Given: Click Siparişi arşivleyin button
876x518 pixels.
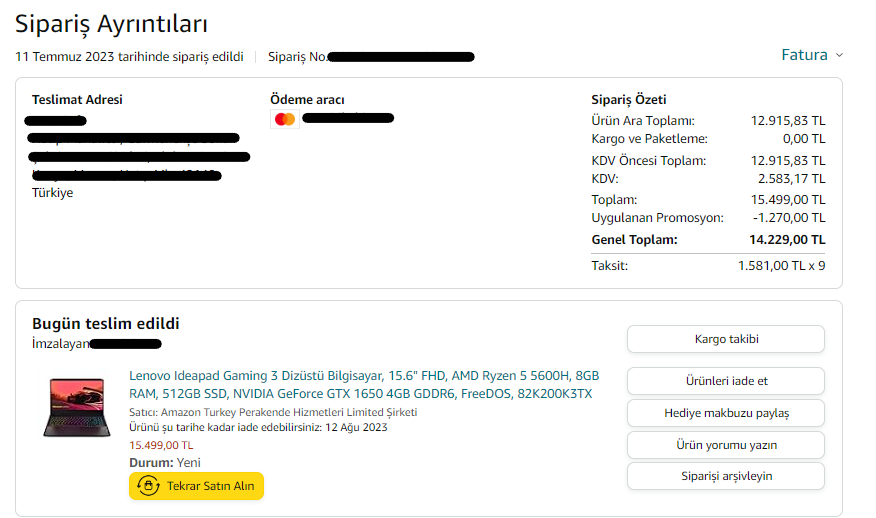Looking at the screenshot, I should click(x=726, y=476).
